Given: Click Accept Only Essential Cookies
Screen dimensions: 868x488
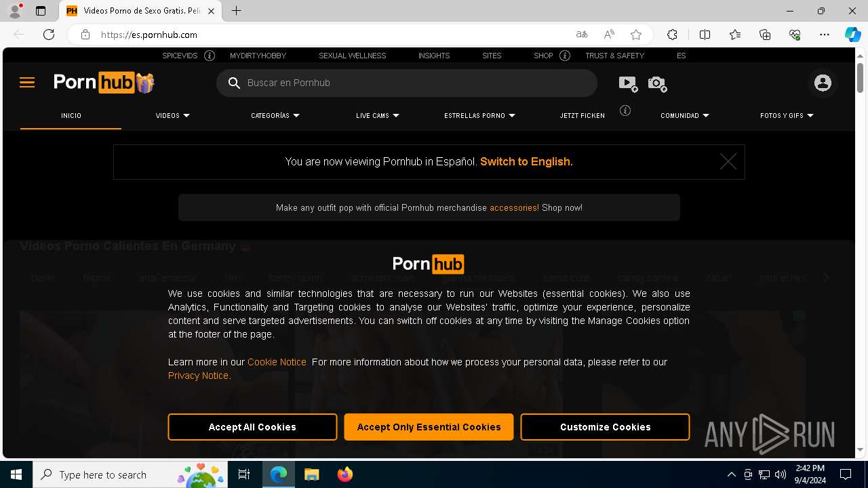Looking at the screenshot, I should pyautogui.click(x=429, y=427).
